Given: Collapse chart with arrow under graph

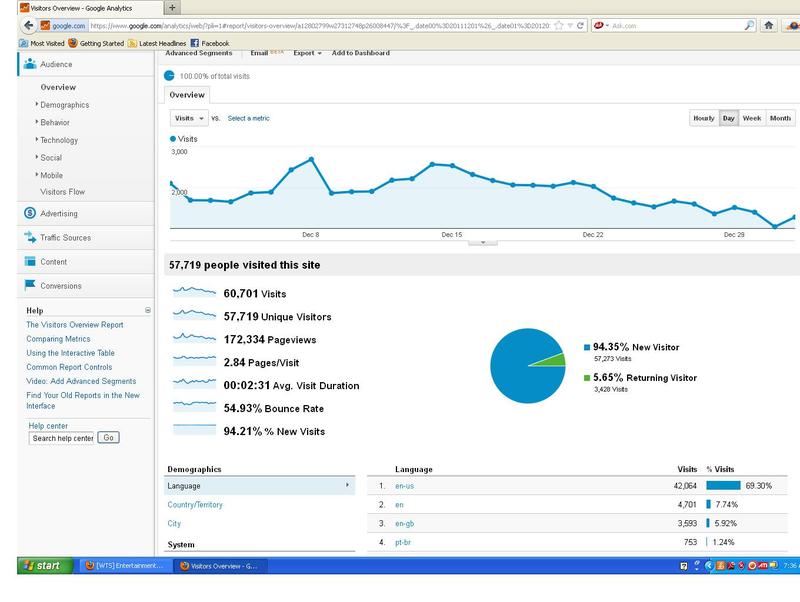Looking at the screenshot, I should [483, 242].
